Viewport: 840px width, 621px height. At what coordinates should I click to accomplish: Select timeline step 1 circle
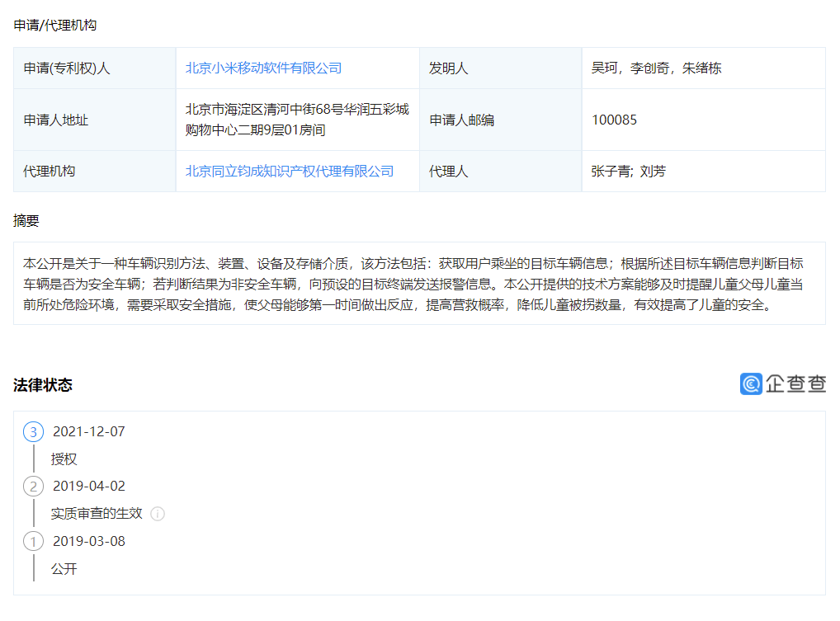click(x=33, y=541)
